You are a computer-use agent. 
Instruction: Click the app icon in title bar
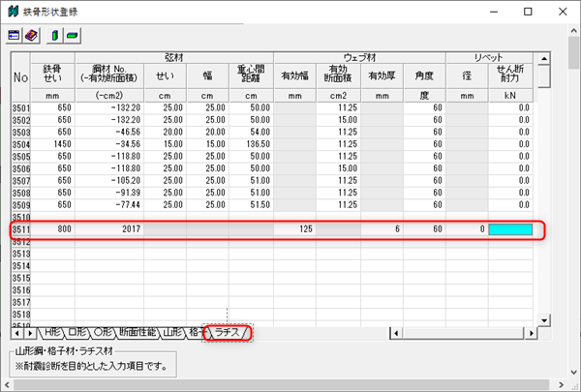click(12, 11)
